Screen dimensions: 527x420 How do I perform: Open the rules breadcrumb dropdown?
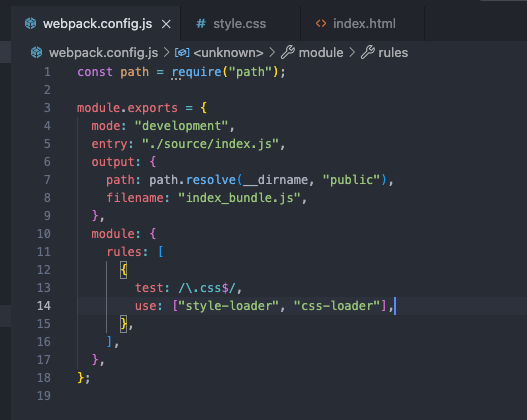point(393,53)
